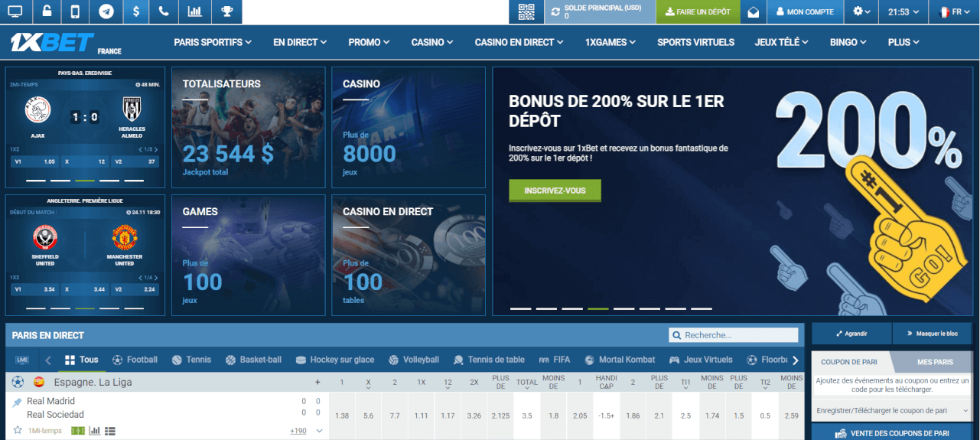Click the plus icon in La Liga header
Screen dimensions: 980x440
coord(317,382)
